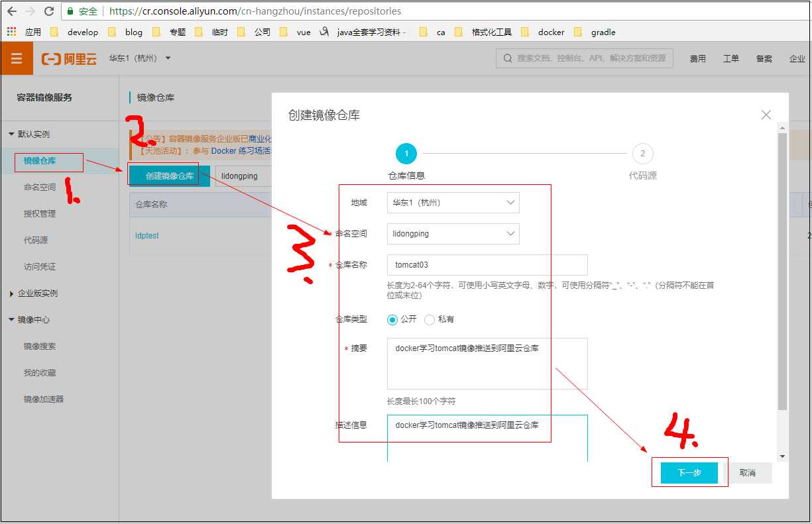Screen dimensions: 812x524
Task: Click the 摘要 text area
Action: pos(487,364)
